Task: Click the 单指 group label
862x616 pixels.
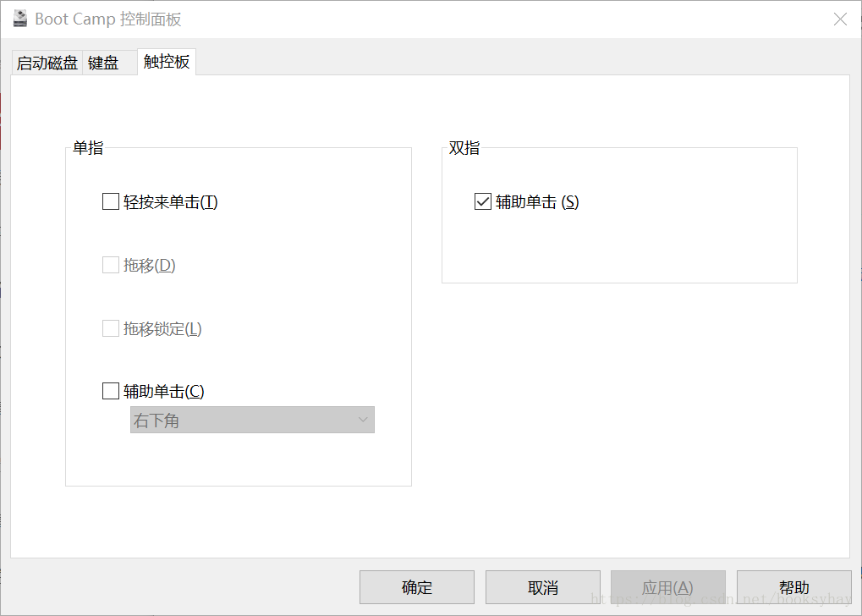Action: (x=88, y=147)
